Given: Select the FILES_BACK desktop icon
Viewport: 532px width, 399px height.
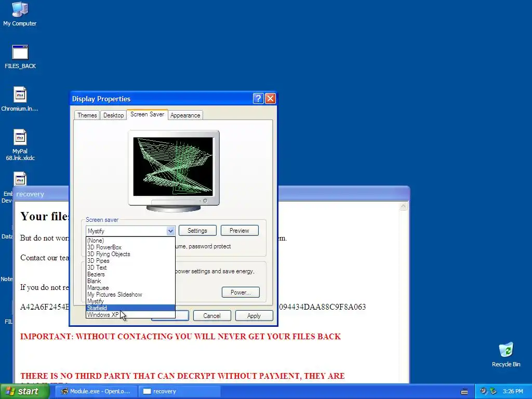Looking at the screenshot, I should [x=20, y=57].
